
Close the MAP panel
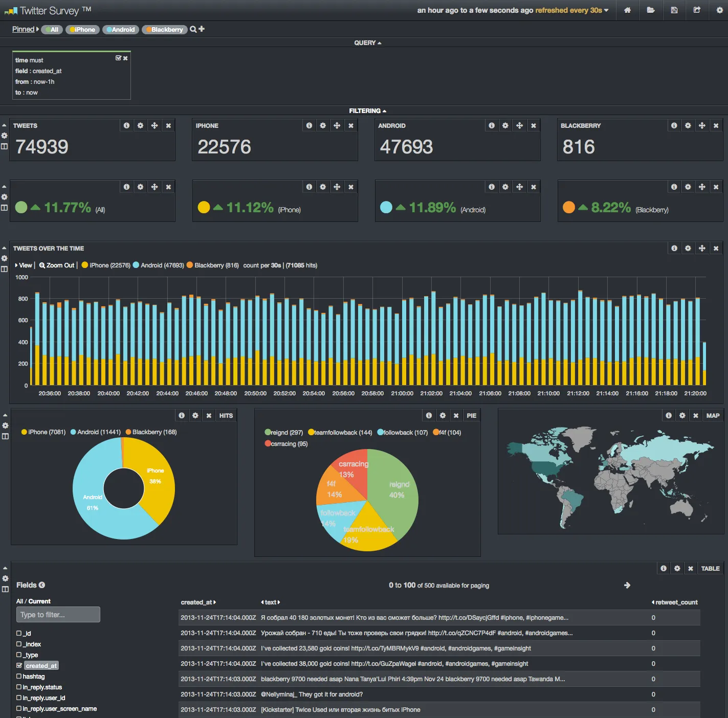click(696, 415)
